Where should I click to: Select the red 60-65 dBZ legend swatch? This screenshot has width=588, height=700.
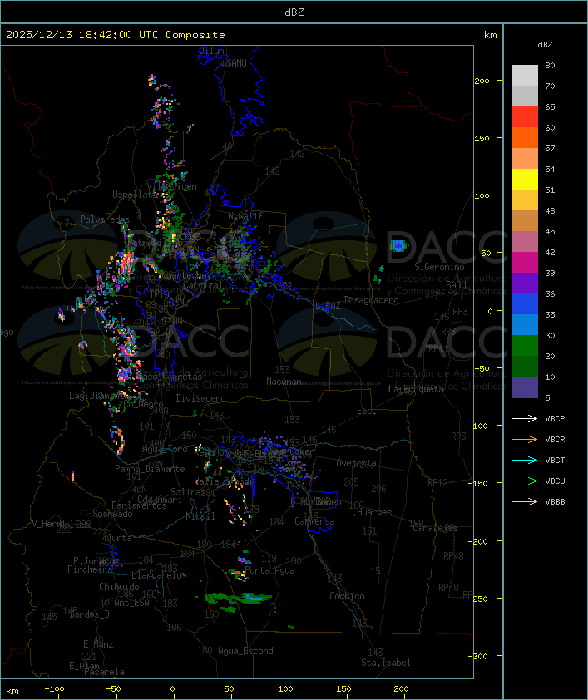point(525,117)
